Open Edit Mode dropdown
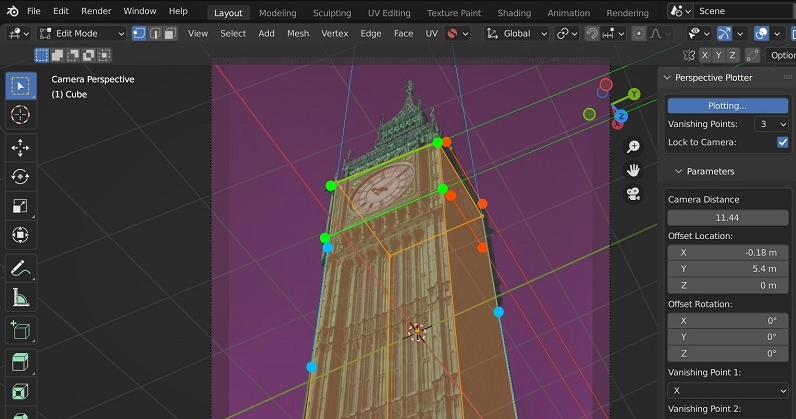Viewport: 796px width, 419px height. [82, 34]
